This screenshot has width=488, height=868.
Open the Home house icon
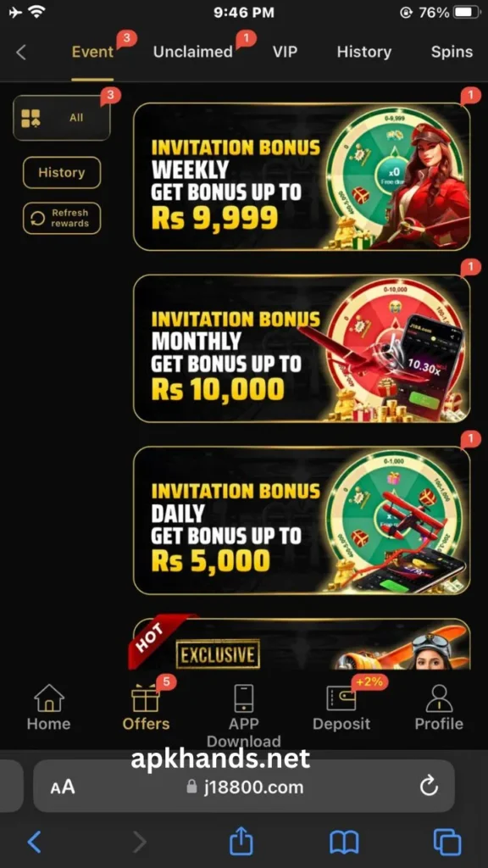click(49, 698)
